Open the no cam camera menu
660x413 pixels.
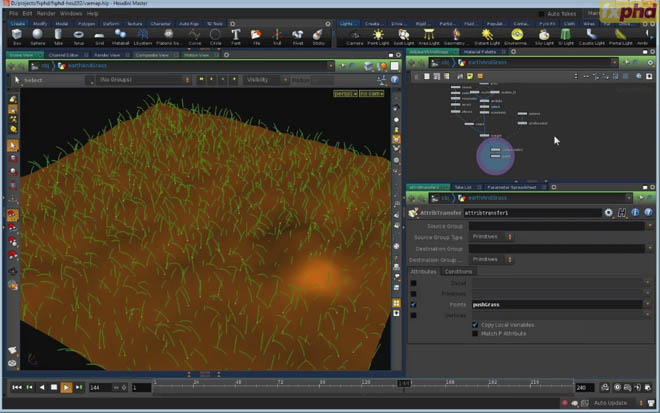371,93
